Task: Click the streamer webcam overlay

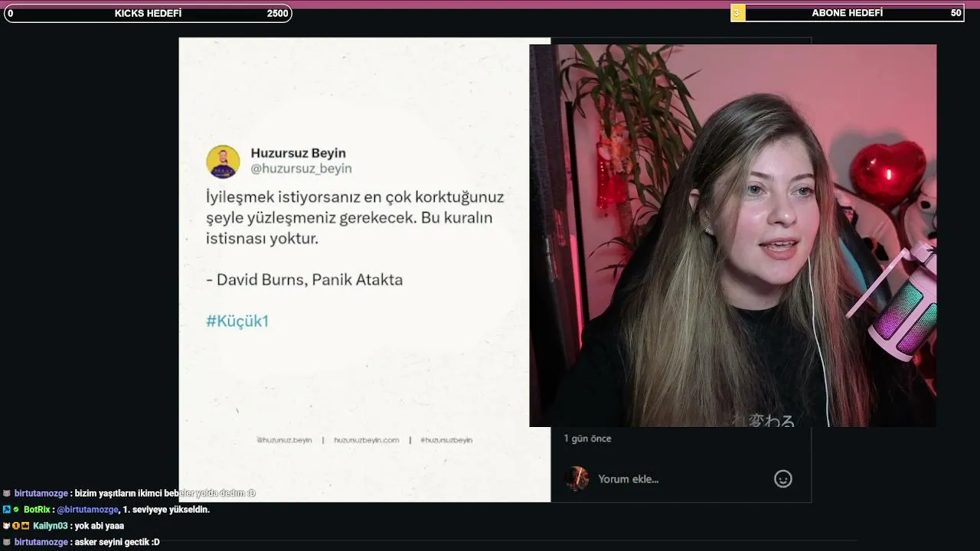Action: [733, 236]
